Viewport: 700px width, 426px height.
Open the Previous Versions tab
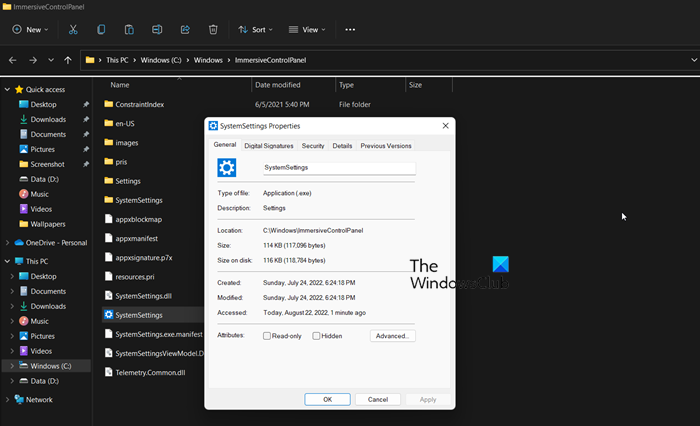[x=386, y=146]
